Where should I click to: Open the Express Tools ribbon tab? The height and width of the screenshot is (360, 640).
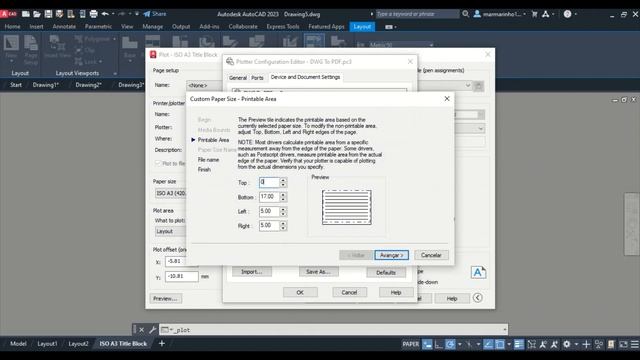pyautogui.click(x=283, y=27)
